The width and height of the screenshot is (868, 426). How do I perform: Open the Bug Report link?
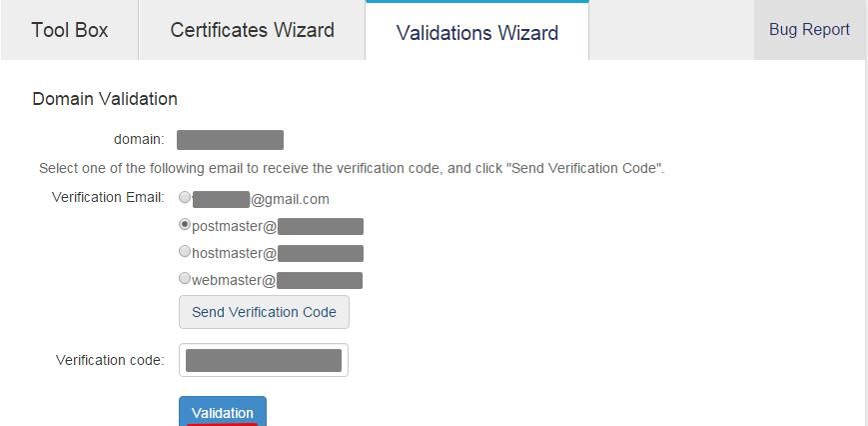coord(809,30)
